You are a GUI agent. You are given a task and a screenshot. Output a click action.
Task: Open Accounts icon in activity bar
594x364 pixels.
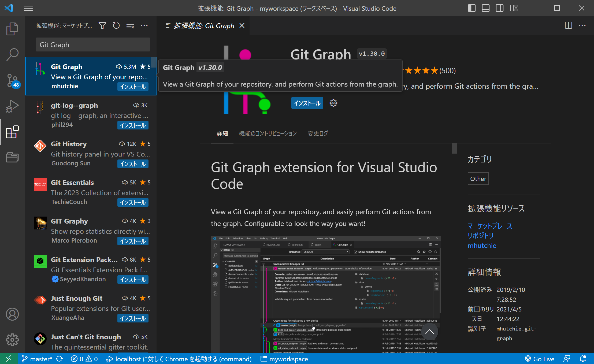[x=12, y=314]
